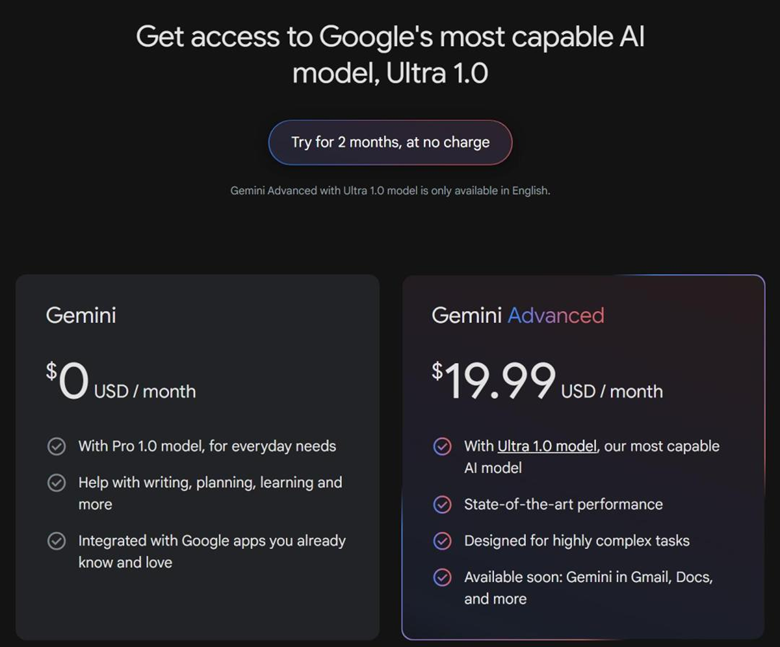Click checkmark icon beside 'Available soon: Gemini in Gmail'
The height and width of the screenshot is (647, 780).
point(442,577)
